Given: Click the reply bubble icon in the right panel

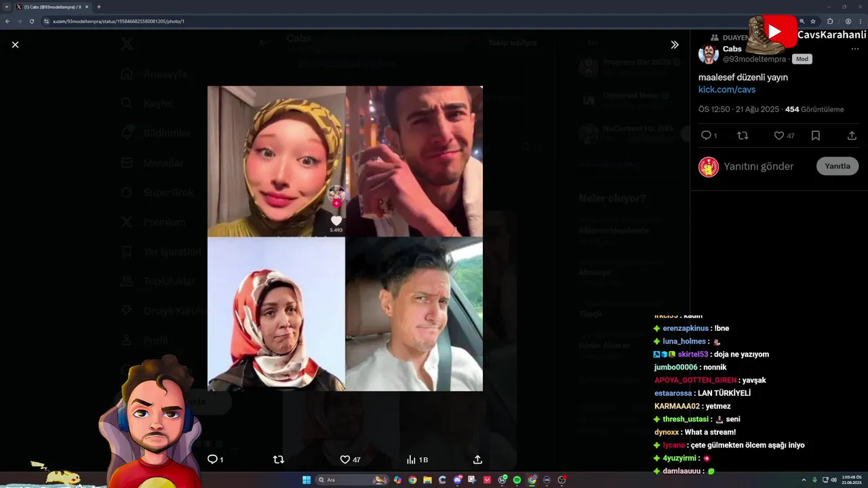Looking at the screenshot, I should coord(706,136).
